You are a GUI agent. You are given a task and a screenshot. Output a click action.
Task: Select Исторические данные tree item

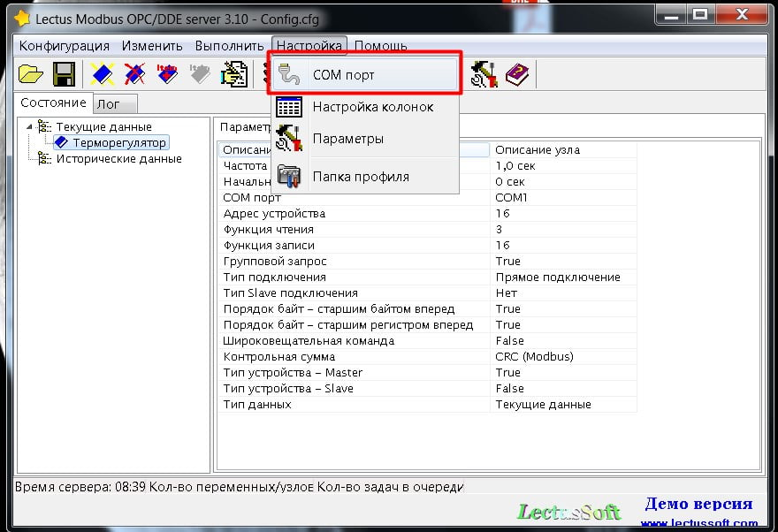click(x=119, y=159)
